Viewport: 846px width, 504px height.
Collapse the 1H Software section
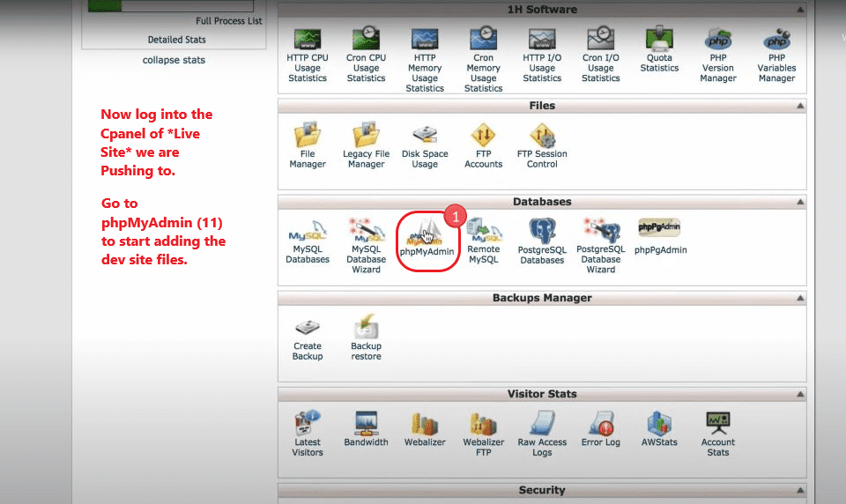point(800,10)
